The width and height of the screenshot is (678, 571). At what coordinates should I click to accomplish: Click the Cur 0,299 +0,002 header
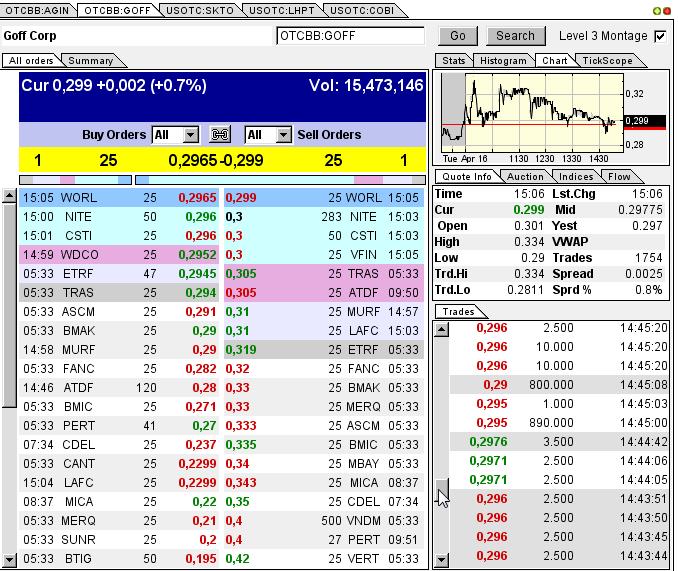tap(114, 86)
